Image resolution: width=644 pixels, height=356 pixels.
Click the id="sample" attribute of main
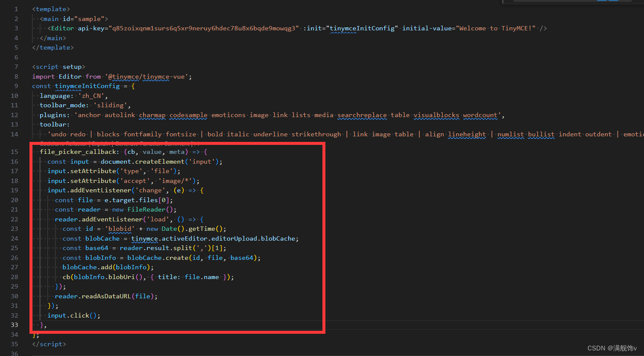coord(83,19)
